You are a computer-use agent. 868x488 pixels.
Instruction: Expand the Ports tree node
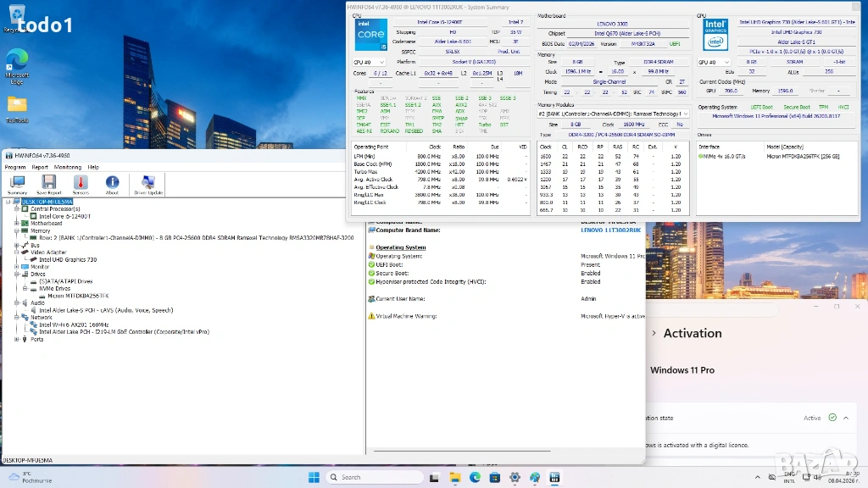coord(16,339)
